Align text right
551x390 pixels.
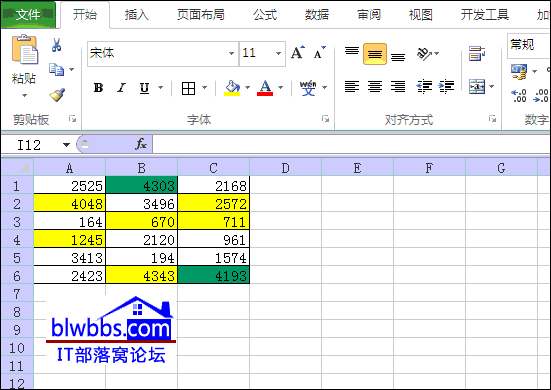(398, 86)
